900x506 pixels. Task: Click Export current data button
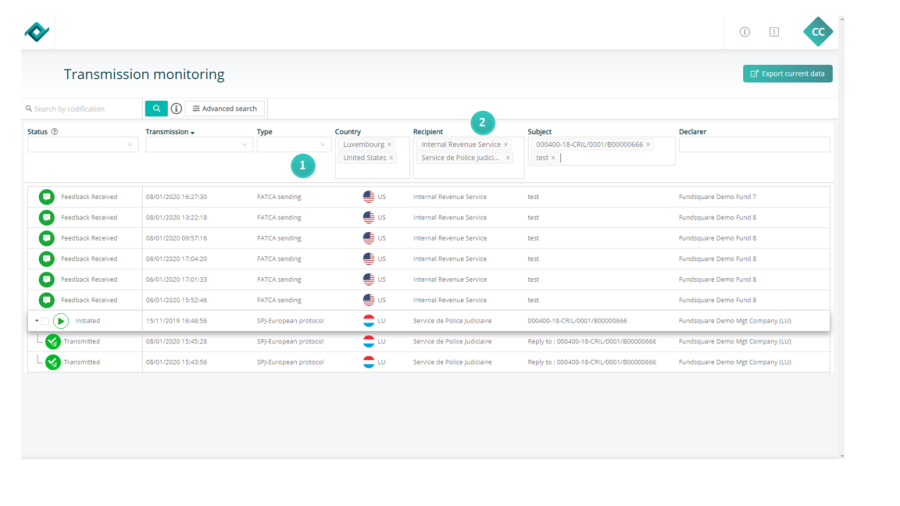click(x=787, y=74)
